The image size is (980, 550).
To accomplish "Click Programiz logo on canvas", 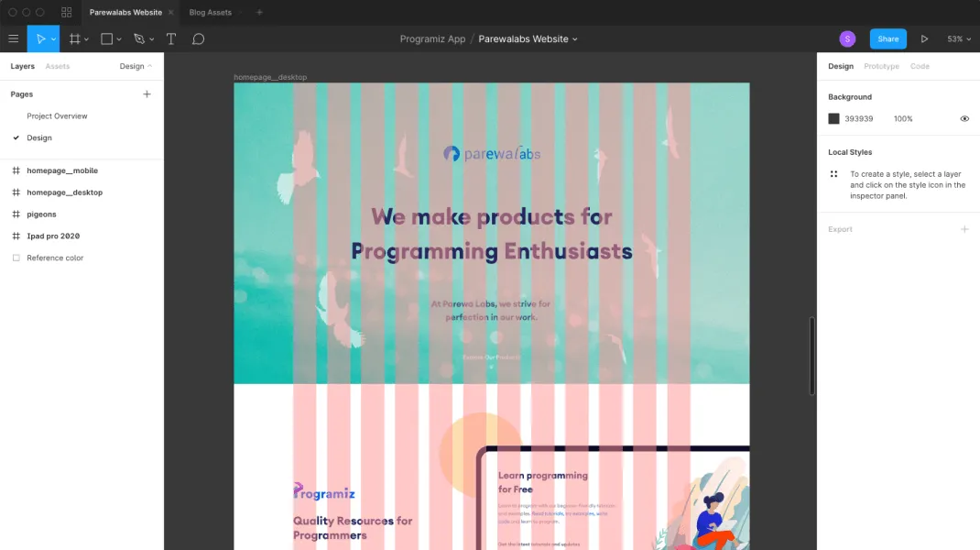I will point(323,492).
